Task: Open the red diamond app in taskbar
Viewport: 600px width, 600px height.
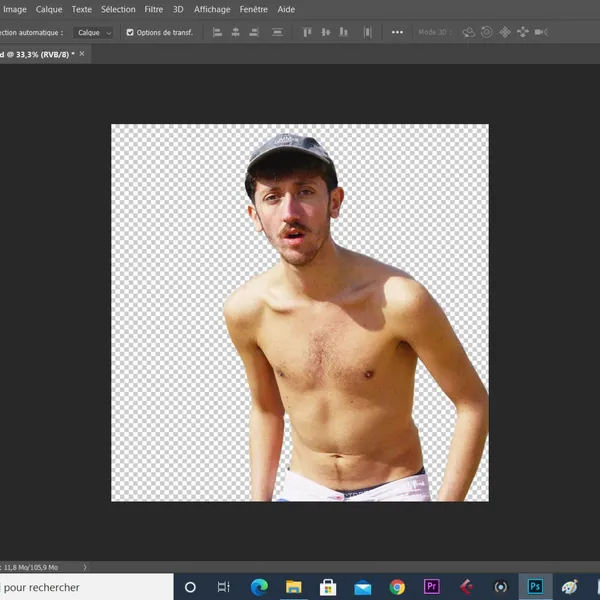Action: click(466, 587)
